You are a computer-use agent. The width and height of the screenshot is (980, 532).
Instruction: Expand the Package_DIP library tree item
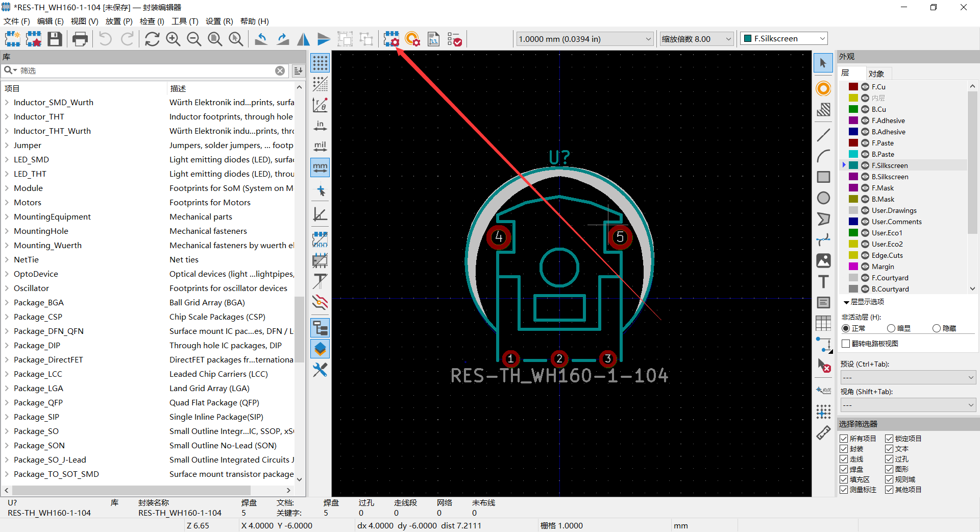tap(7, 346)
